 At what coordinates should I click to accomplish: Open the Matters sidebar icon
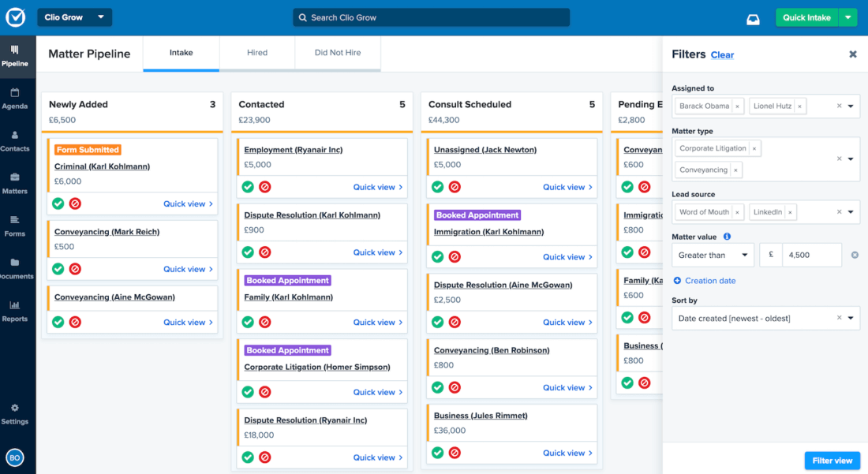point(14,183)
